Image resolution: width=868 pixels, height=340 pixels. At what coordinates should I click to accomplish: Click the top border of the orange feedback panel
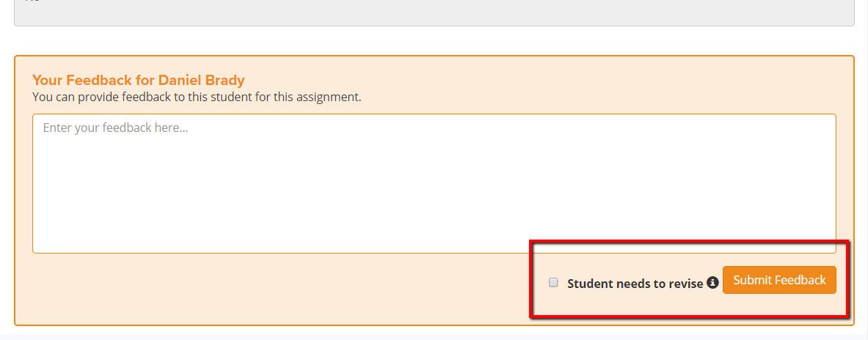coord(434,56)
